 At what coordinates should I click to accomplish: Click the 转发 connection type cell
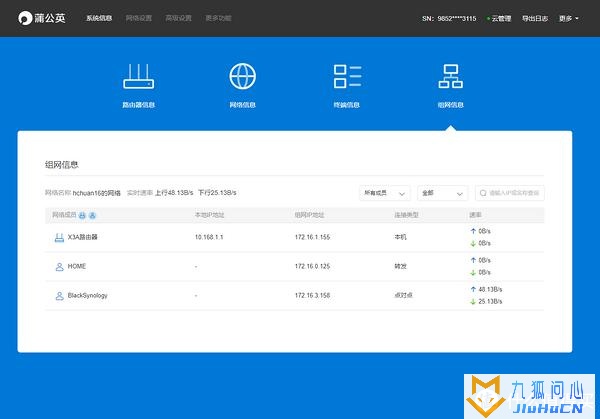pos(400,266)
